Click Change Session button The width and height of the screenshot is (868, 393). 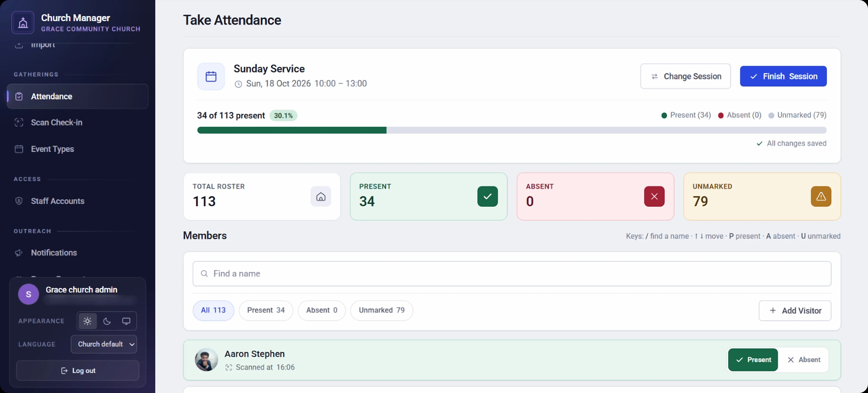click(x=685, y=76)
